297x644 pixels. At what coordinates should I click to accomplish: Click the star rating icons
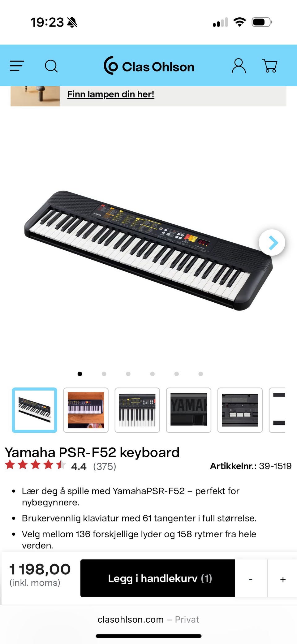coord(35,465)
